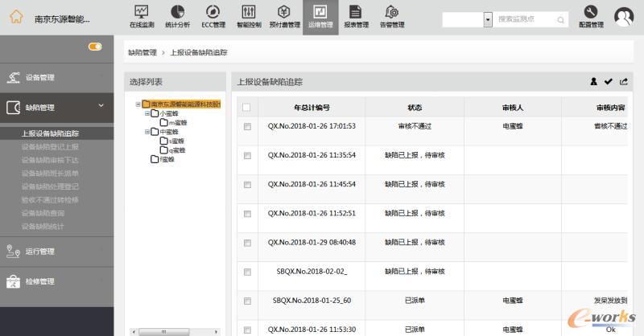Sort by 审核人 column header
The image size is (644, 336).
click(513, 108)
